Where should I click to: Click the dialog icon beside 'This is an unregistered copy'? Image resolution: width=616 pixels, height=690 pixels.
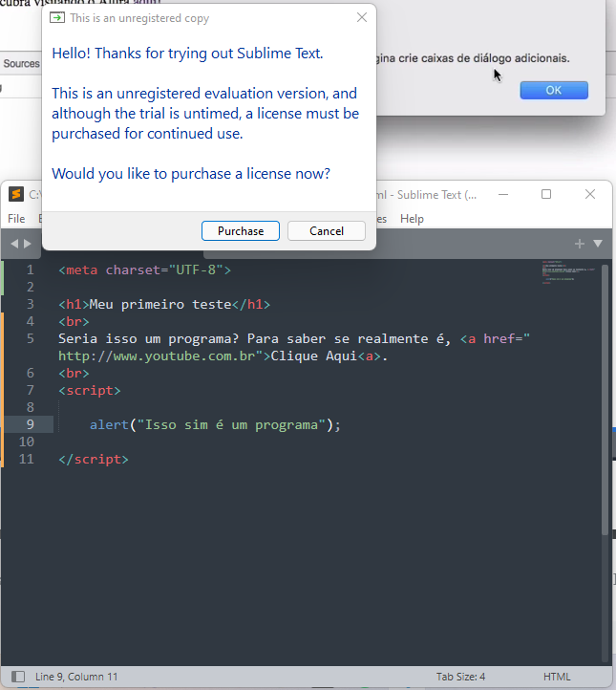pos(57,17)
